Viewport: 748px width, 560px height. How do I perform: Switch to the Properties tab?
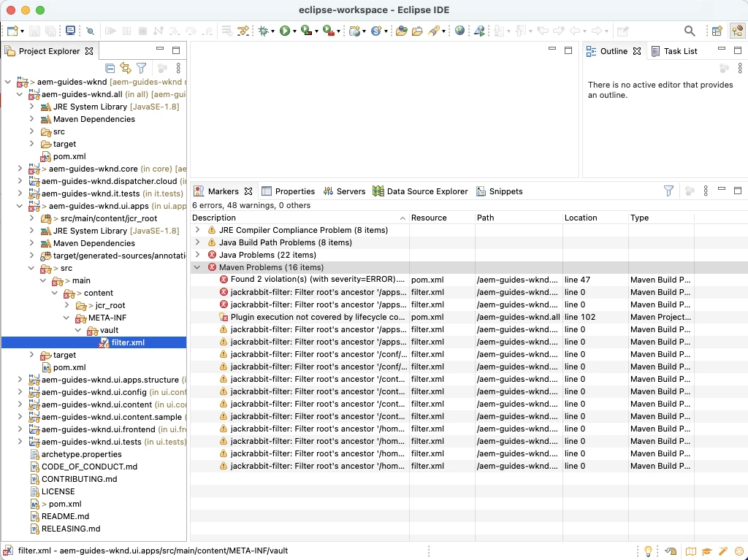tap(289, 191)
